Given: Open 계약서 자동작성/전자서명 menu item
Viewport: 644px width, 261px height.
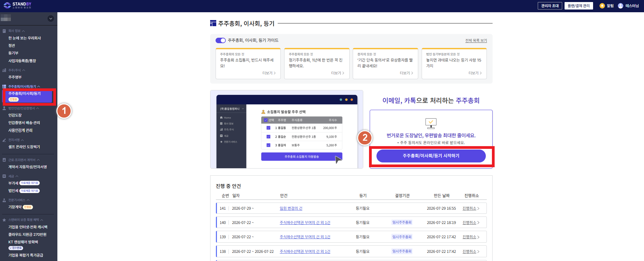Looking at the screenshot, I should point(27,167).
